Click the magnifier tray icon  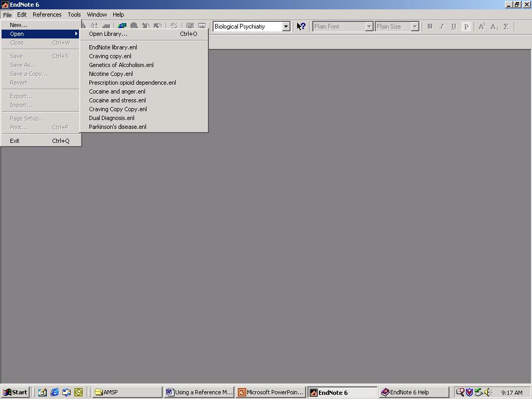click(x=460, y=392)
